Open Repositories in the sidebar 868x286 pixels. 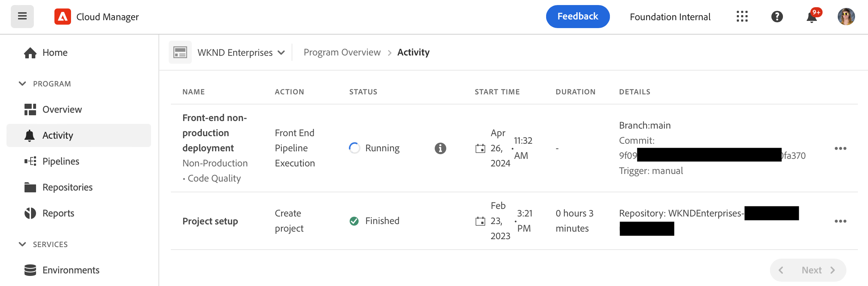[67, 187]
